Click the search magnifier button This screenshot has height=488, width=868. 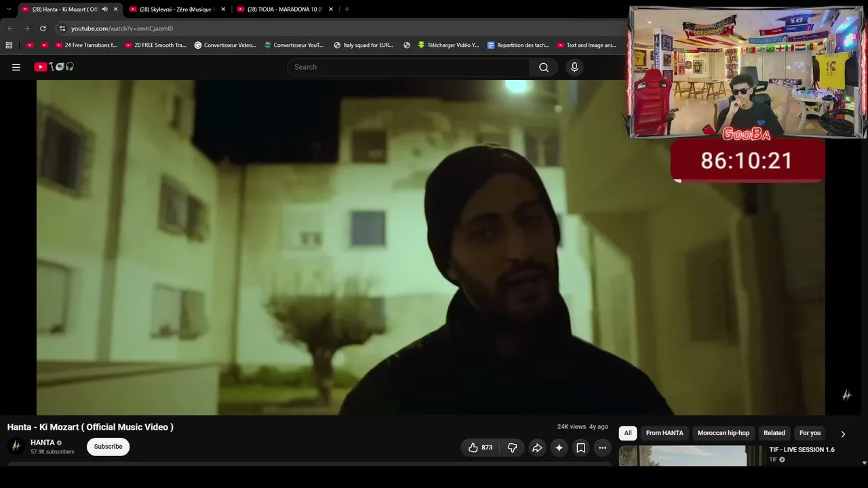544,67
